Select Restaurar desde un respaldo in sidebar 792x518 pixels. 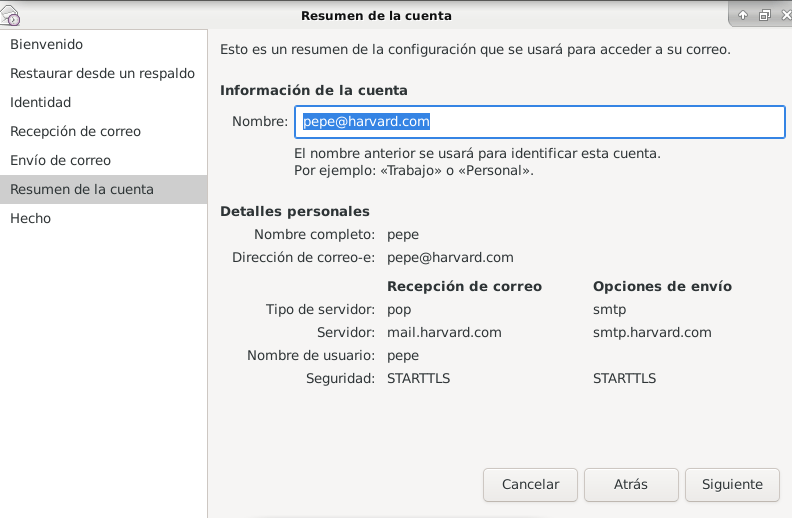coord(102,74)
